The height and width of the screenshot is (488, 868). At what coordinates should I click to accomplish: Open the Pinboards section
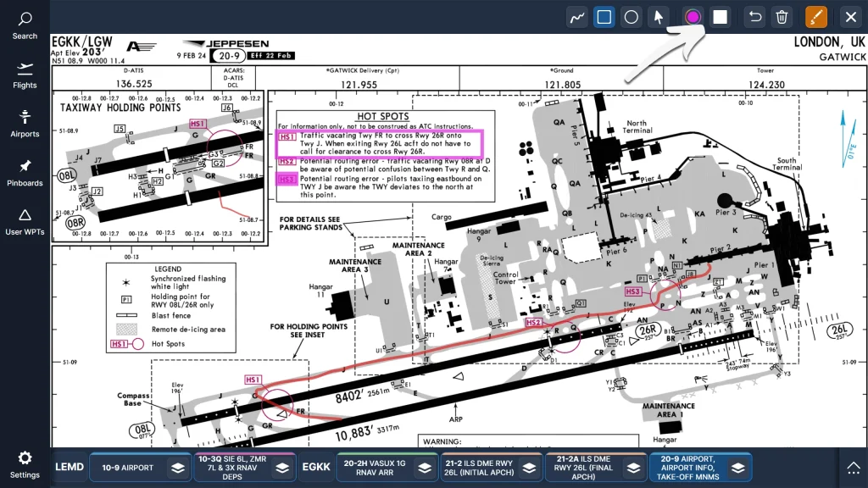coord(25,173)
